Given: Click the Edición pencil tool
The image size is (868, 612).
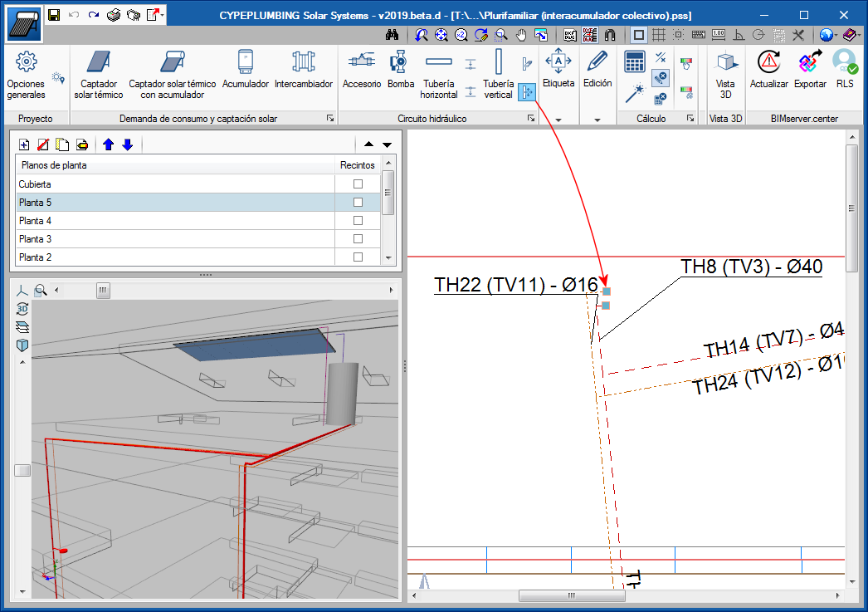Looking at the screenshot, I should 597,69.
